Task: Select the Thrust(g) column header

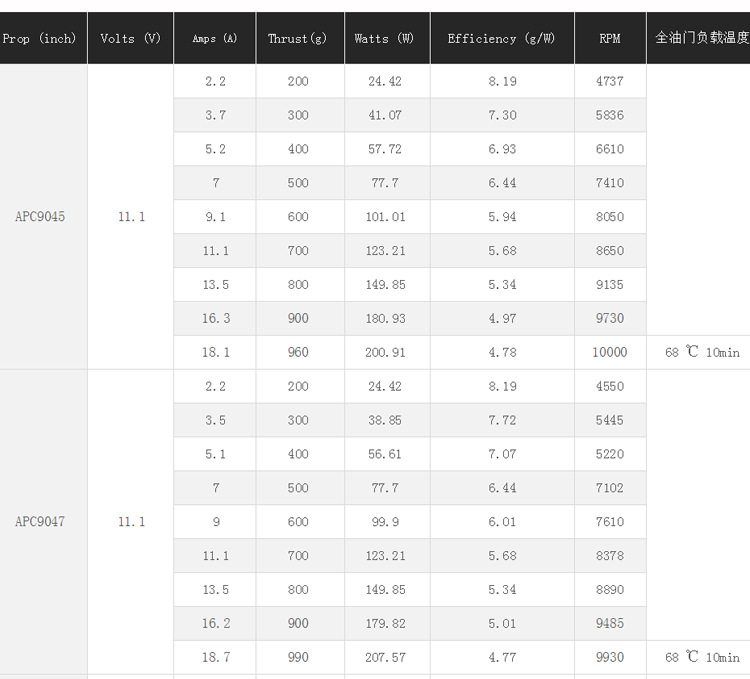Action: coord(298,39)
